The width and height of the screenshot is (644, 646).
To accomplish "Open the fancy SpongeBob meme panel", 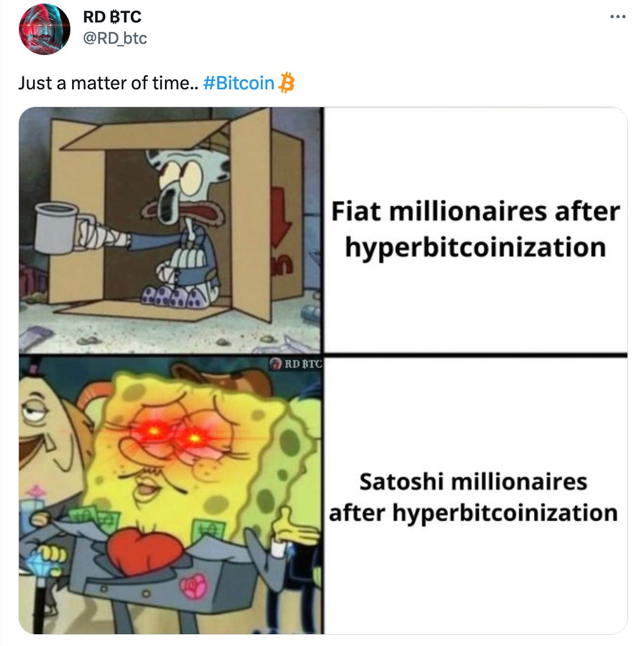I will pyautogui.click(x=171, y=495).
